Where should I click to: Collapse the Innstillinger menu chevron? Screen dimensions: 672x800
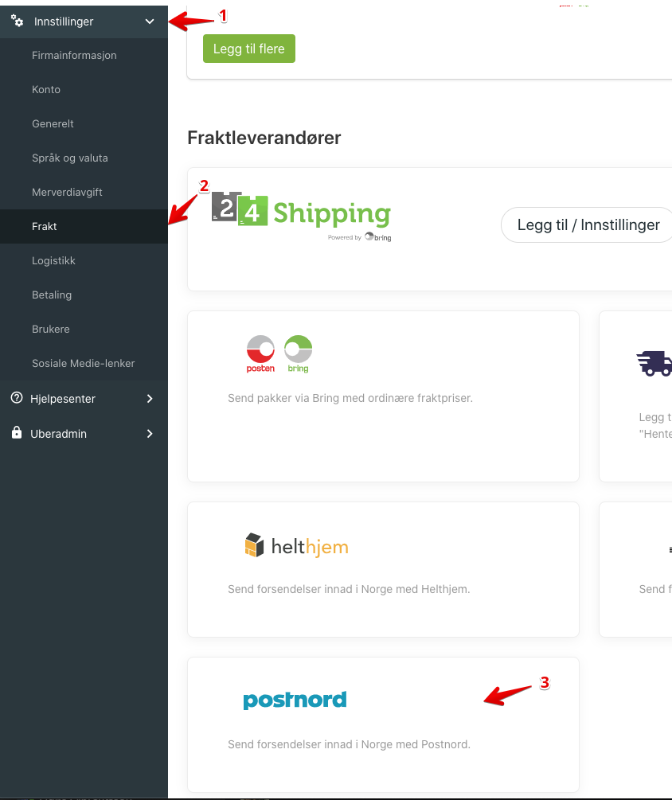150,21
